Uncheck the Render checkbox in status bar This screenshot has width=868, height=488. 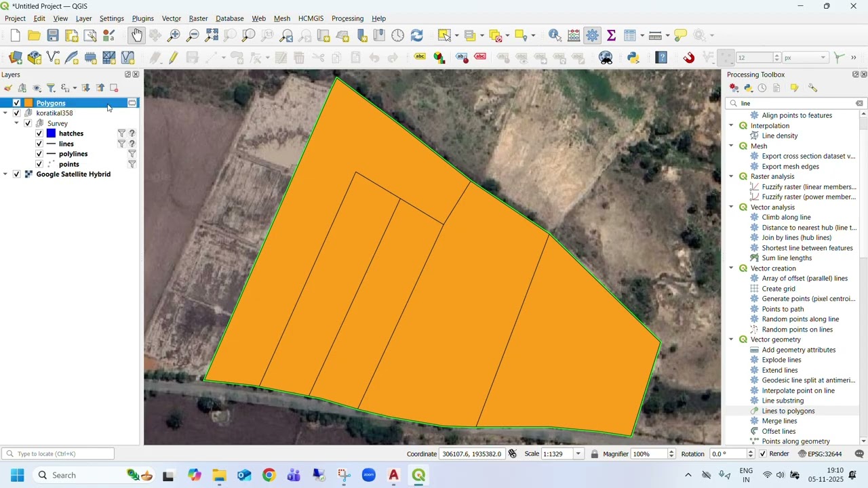[763, 454]
